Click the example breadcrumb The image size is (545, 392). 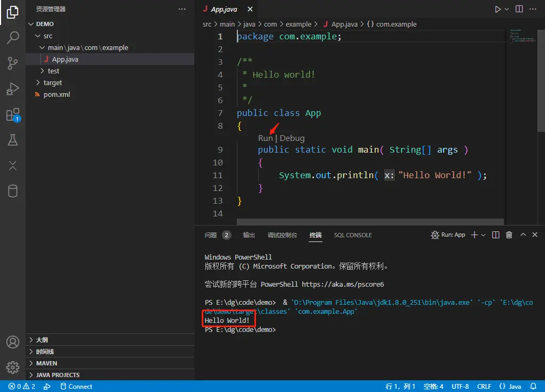click(x=298, y=24)
